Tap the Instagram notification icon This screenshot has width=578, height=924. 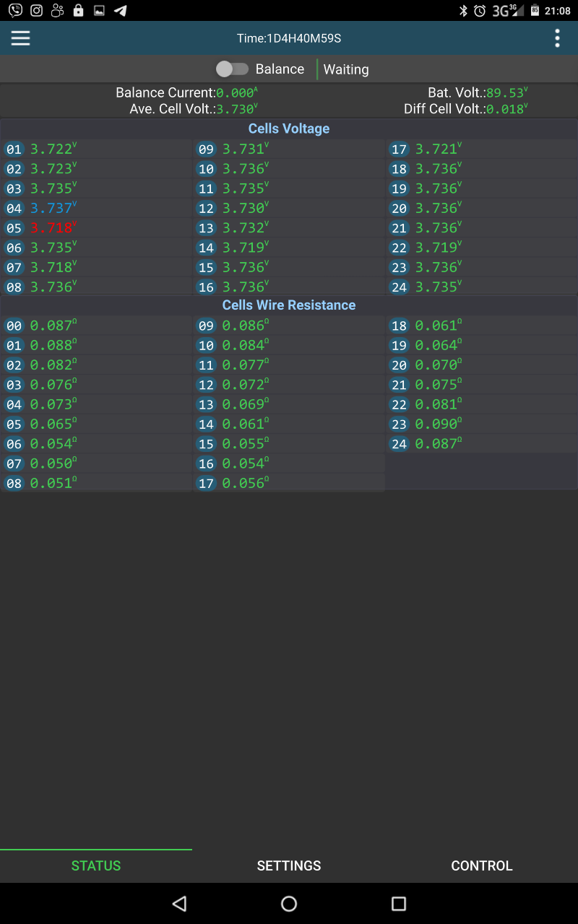pyautogui.click(x=36, y=10)
